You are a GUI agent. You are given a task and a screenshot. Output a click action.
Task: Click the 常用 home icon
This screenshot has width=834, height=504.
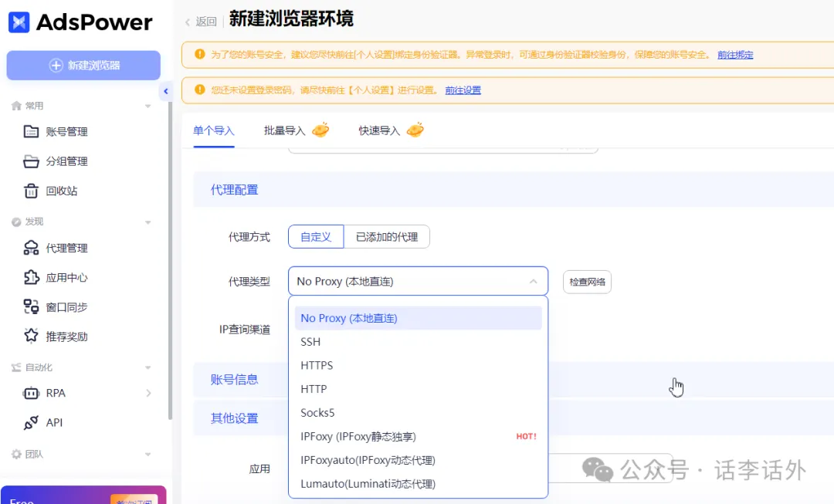point(16,106)
